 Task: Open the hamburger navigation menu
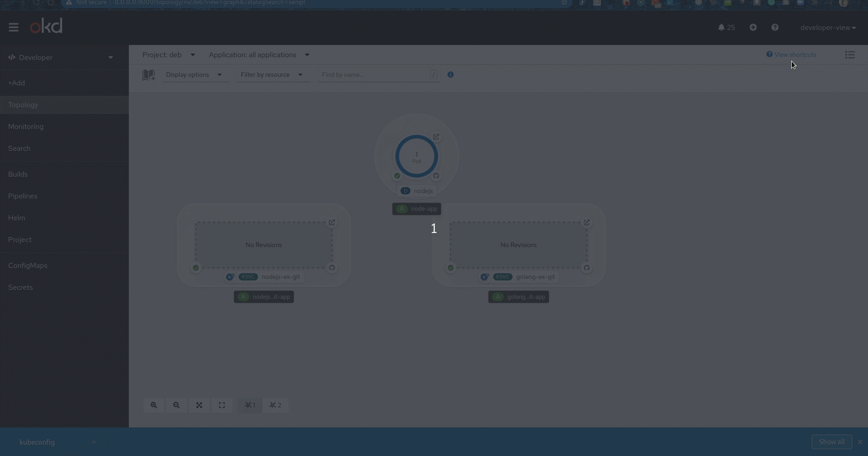[14, 28]
